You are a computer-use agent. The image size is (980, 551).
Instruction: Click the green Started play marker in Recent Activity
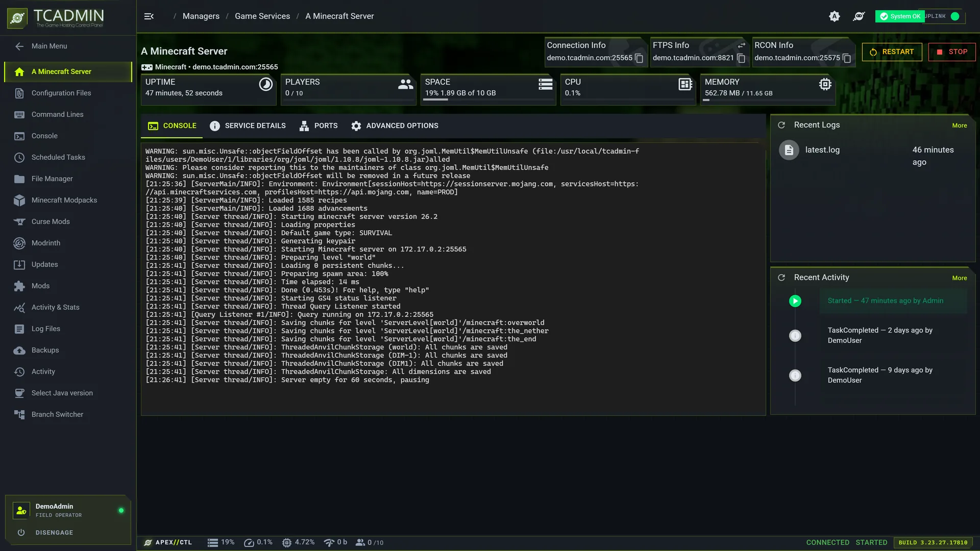coord(795,301)
